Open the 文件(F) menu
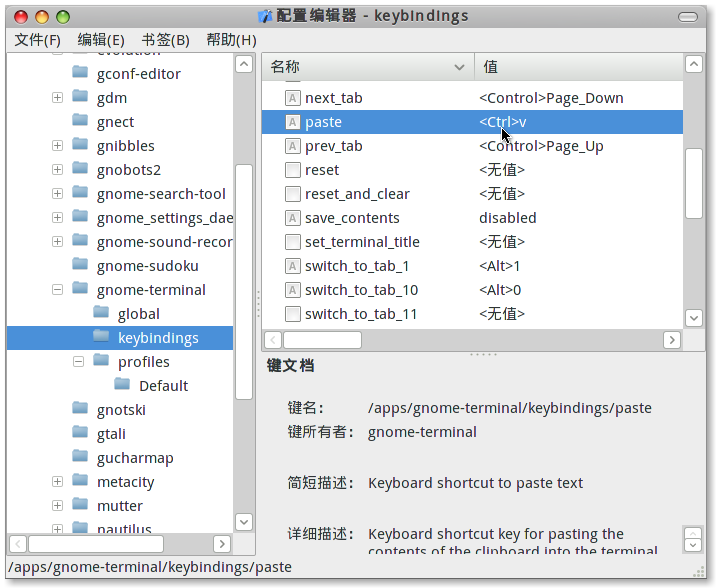This screenshot has width=716, height=588. tap(37, 40)
